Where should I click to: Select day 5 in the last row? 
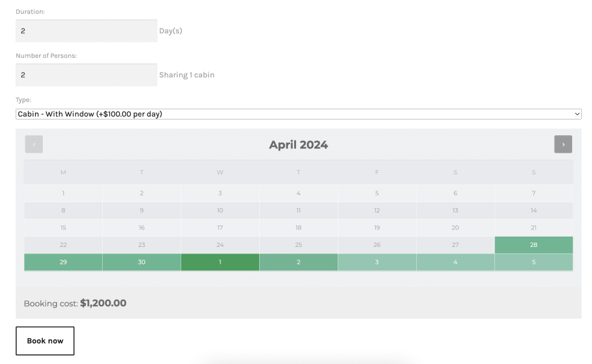(533, 262)
